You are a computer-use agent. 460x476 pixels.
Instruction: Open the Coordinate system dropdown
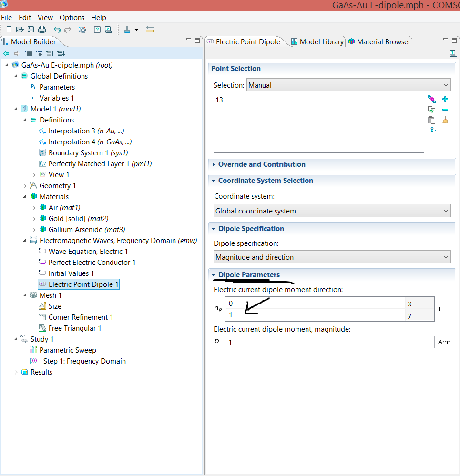(x=332, y=211)
